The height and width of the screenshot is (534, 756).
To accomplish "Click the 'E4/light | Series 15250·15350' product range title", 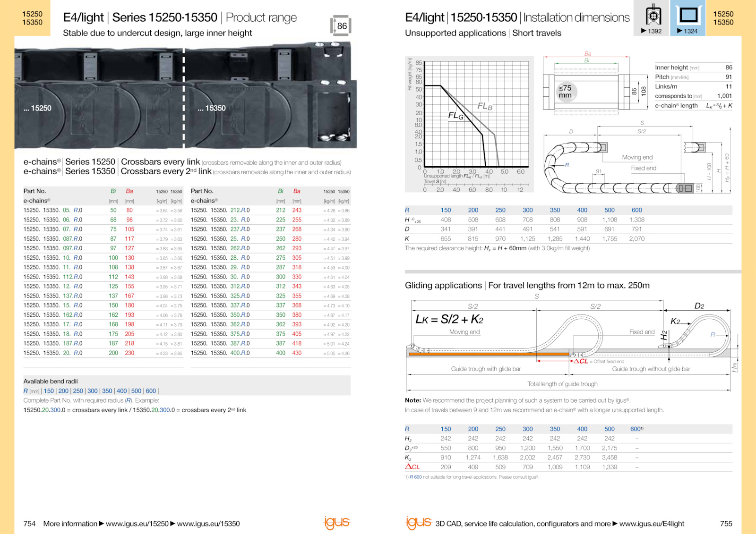I will [180, 18].
